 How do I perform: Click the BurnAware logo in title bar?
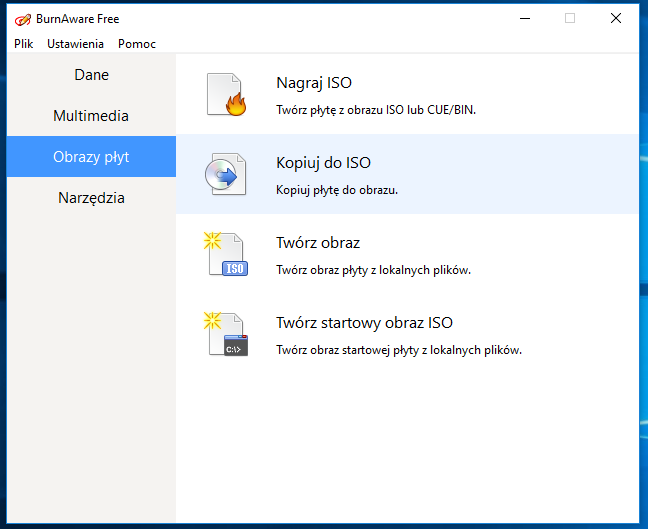[x=23, y=19]
